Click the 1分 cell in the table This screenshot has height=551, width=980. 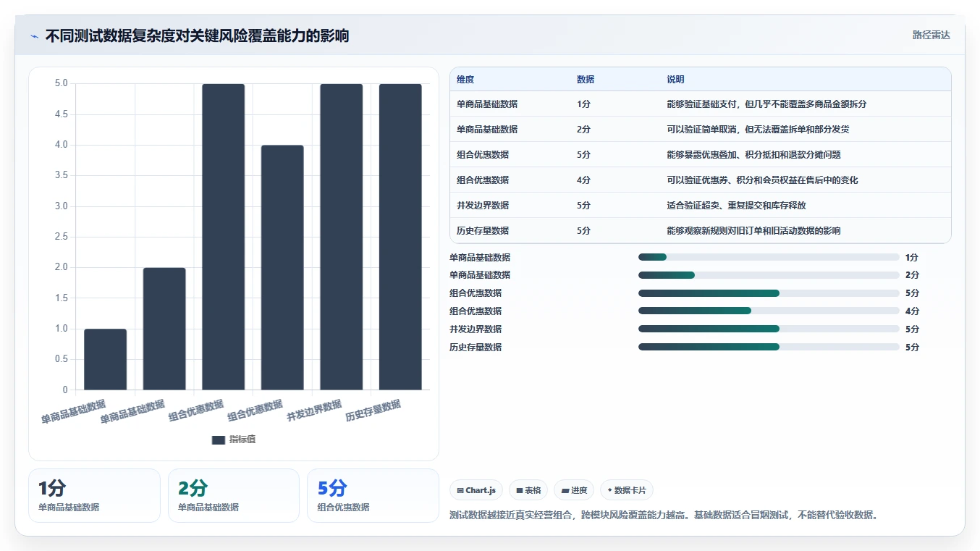583,104
